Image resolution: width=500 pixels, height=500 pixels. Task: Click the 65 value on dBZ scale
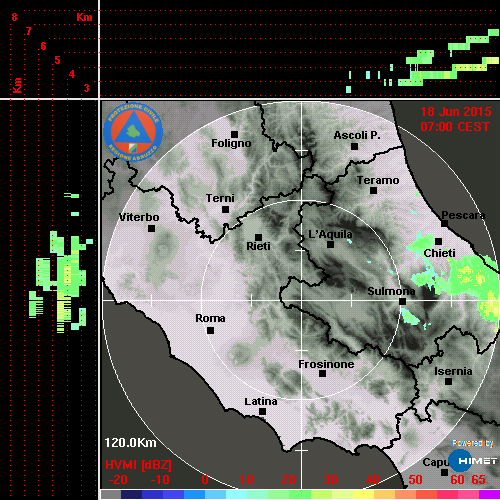(479, 480)
